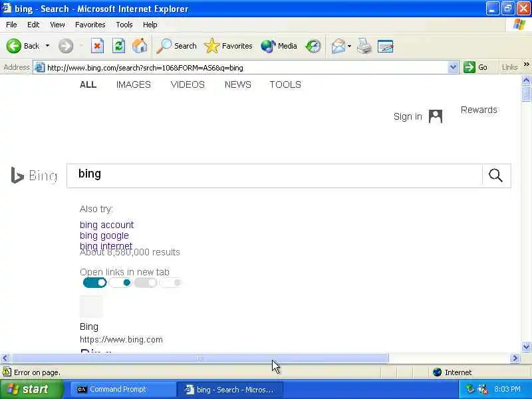Switch to Command Prompt taskbar button

coord(122,390)
